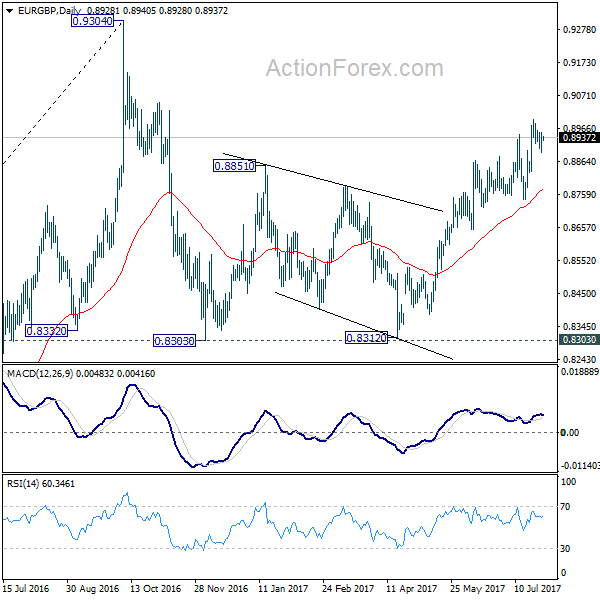
Task: Click the RSI 30 level label
Action: [x=565, y=548]
